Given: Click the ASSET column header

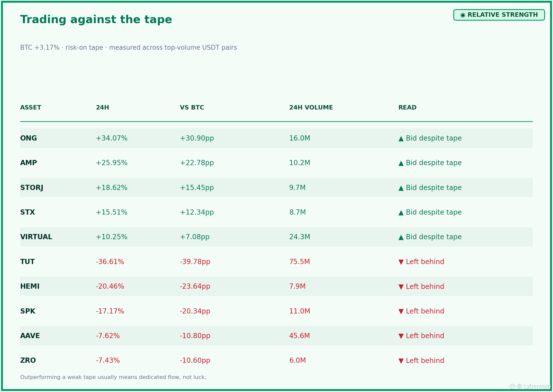Looking at the screenshot, I should pos(31,108).
